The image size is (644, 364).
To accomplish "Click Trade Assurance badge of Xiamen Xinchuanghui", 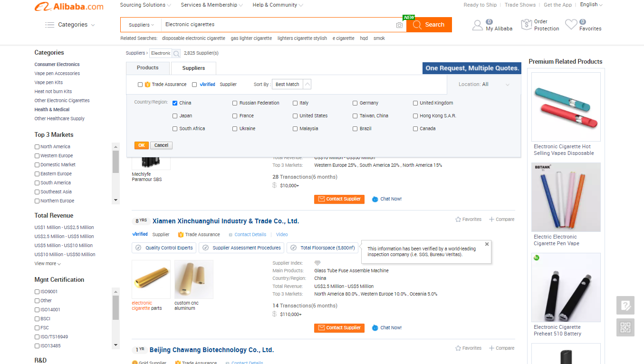I will [199, 235].
